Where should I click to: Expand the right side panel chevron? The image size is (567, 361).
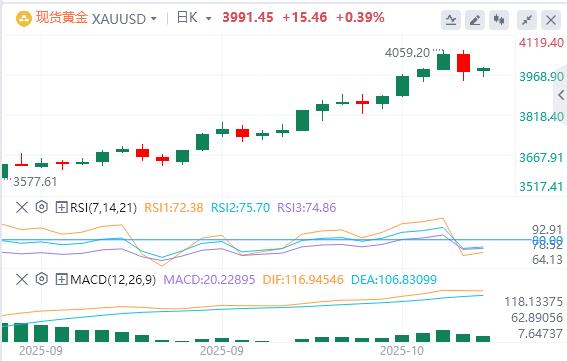click(x=561, y=95)
